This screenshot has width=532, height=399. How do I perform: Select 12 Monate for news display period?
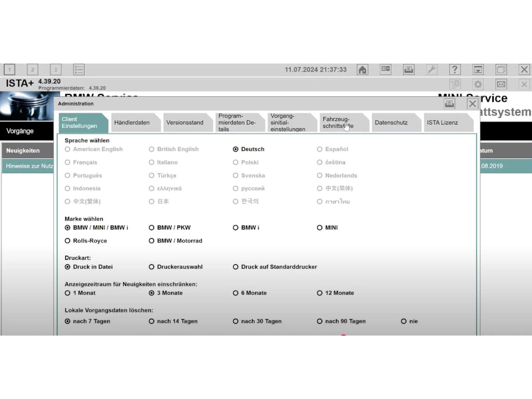pyautogui.click(x=320, y=293)
